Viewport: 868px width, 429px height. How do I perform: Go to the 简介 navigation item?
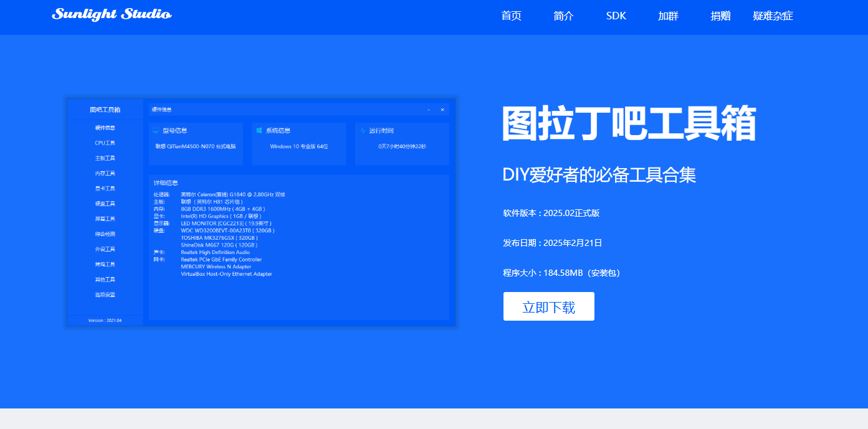pyautogui.click(x=563, y=16)
